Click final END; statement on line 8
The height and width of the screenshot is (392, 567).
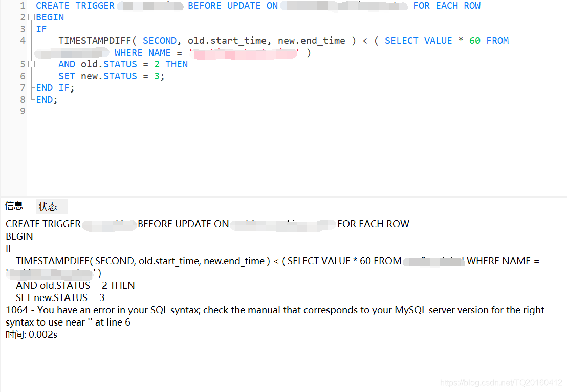[47, 100]
